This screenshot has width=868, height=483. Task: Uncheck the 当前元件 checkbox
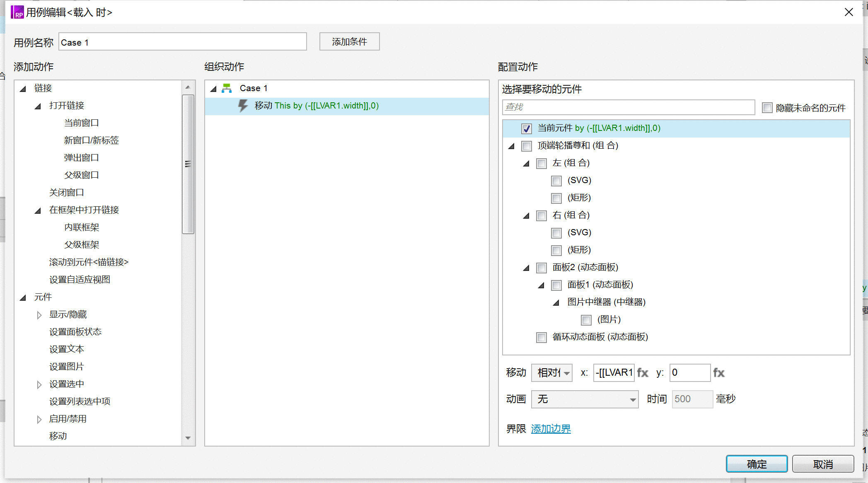[526, 129]
